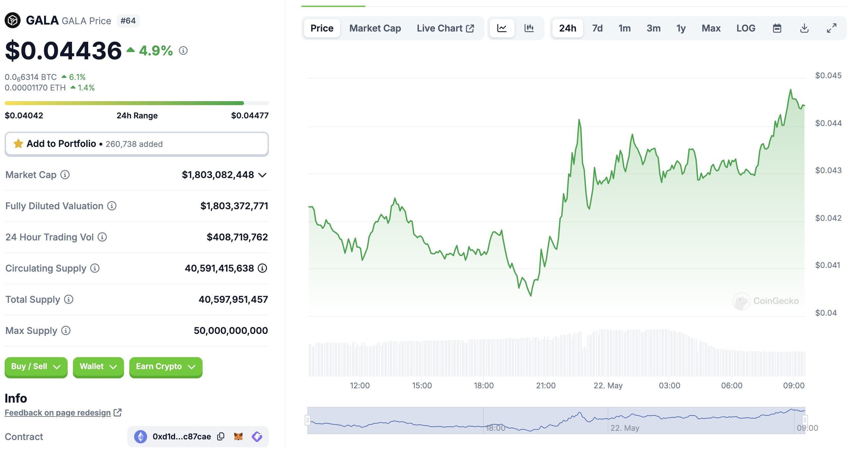Click the purple wallet icon in Contract row

pyautogui.click(x=257, y=437)
